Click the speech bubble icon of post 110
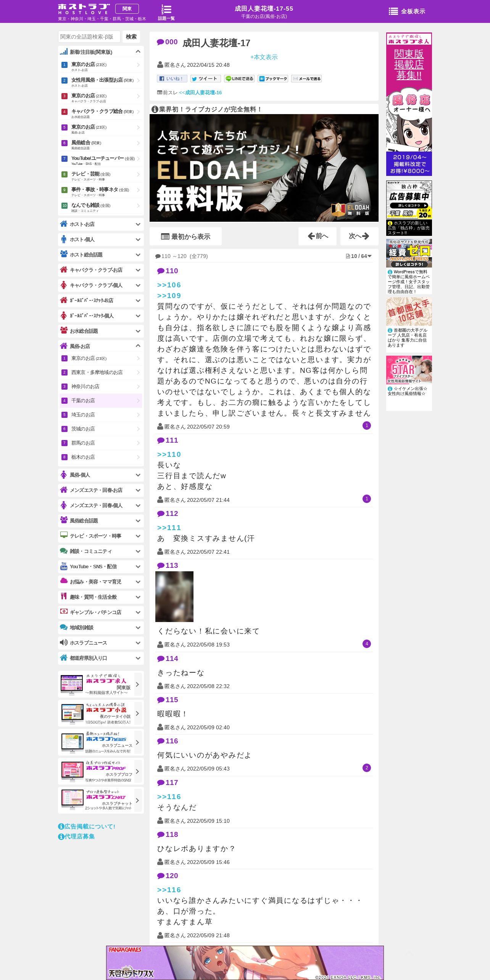The image size is (490, 980). coord(161,271)
